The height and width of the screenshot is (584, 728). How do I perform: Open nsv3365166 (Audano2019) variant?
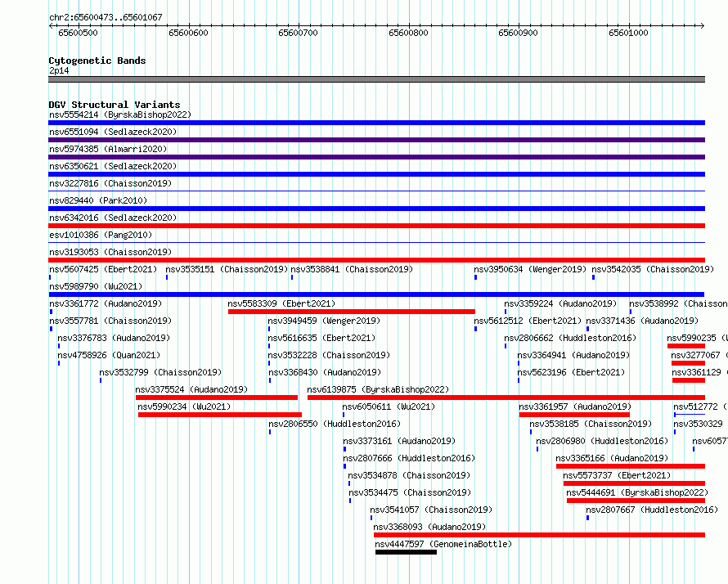(x=612, y=458)
